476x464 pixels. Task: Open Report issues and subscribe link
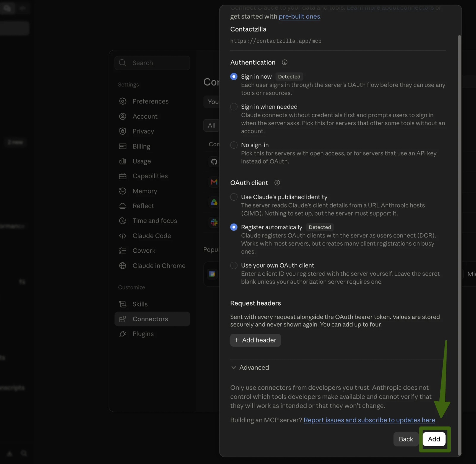[x=369, y=420]
